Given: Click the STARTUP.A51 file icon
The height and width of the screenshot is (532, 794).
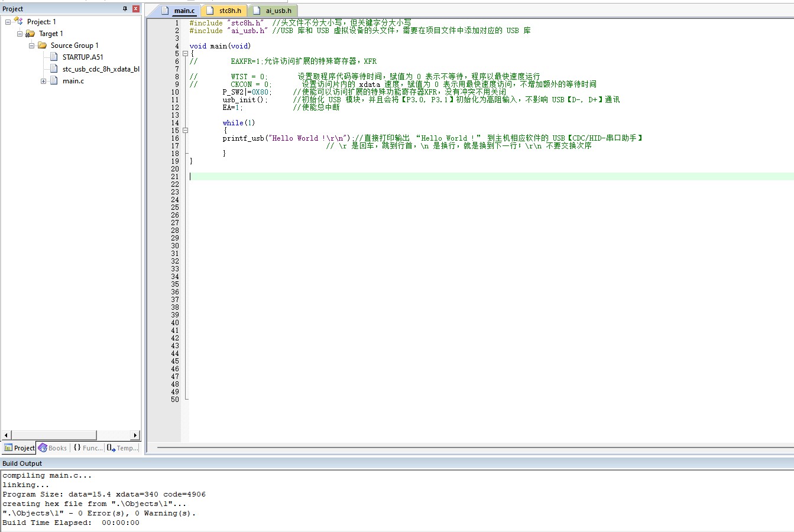Looking at the screenshot, I should [x=54, y=57].
